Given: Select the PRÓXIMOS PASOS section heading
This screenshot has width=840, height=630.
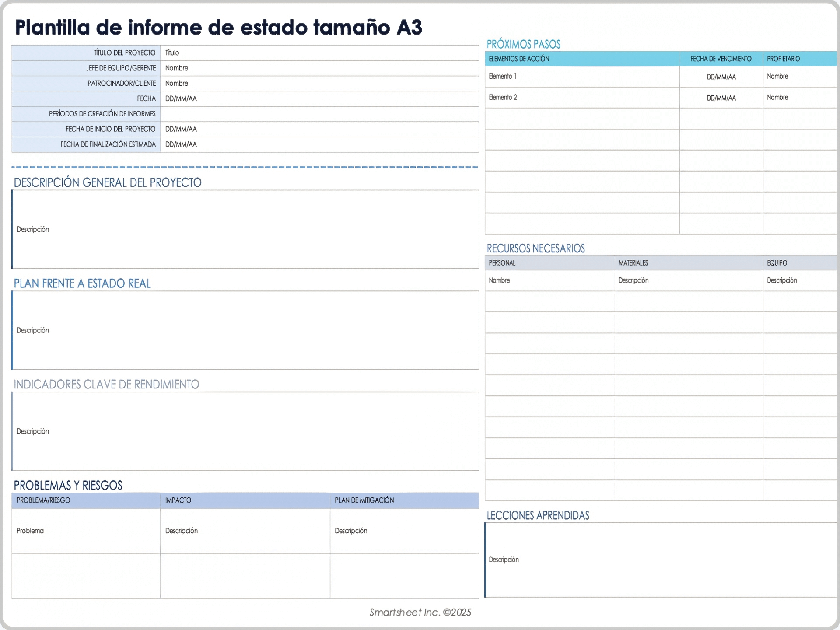Looking at the screenshot, I should tap(524, 44).
